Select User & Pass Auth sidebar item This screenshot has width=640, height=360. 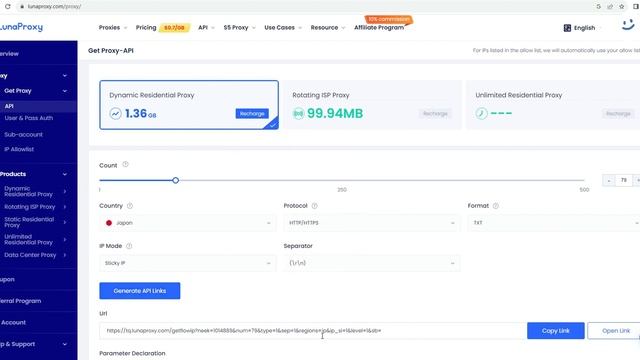29,118
